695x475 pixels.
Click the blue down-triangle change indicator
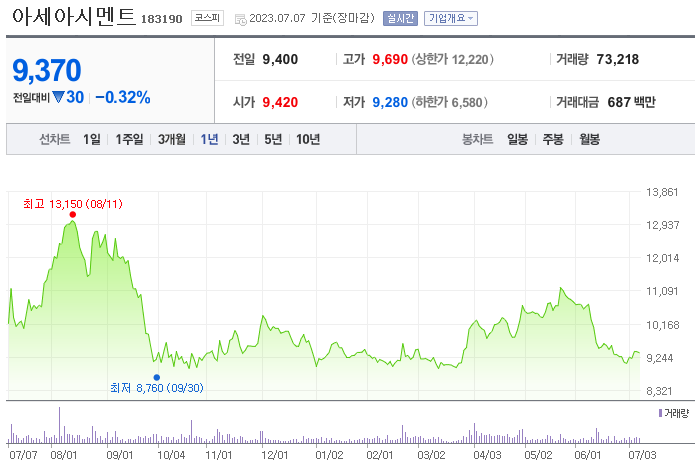(58, 97)
